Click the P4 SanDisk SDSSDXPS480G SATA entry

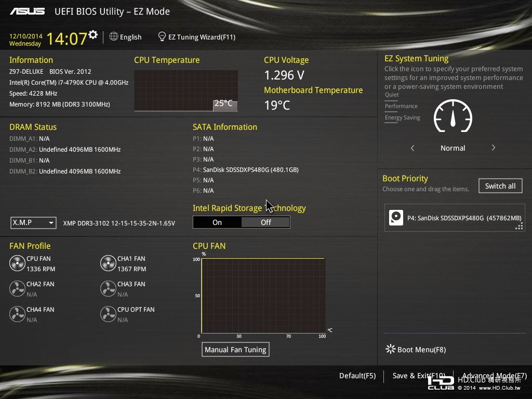[246, 170]
